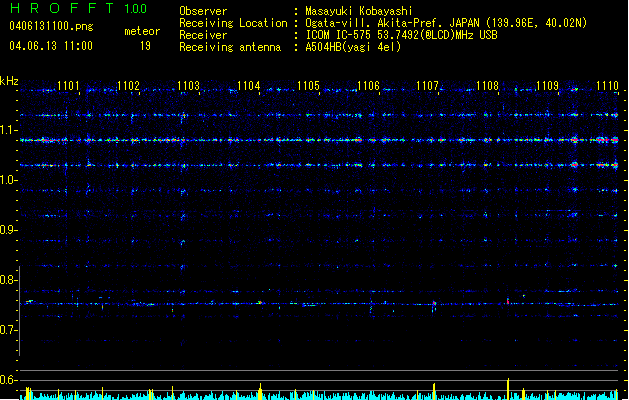The height and width of the screenshot is (400, 629).
Task: Select the filename 0406131100.png
Action: point(51,26)
